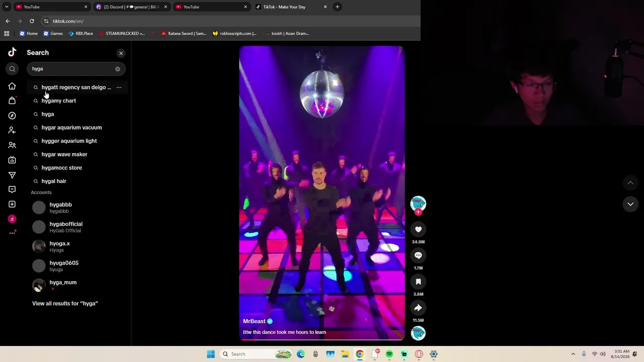Click "View all results for hyga"

point(65,304)
